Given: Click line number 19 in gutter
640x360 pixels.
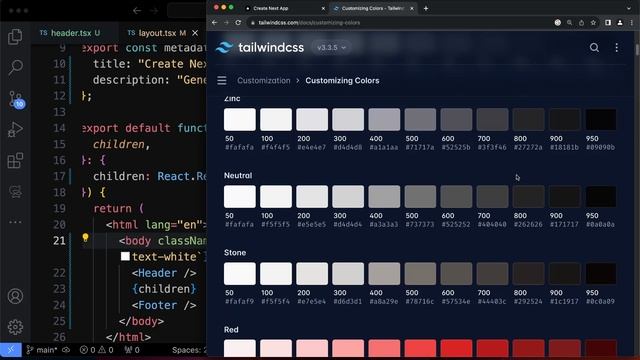Looking at the screenshot, I should pos(59,209).
